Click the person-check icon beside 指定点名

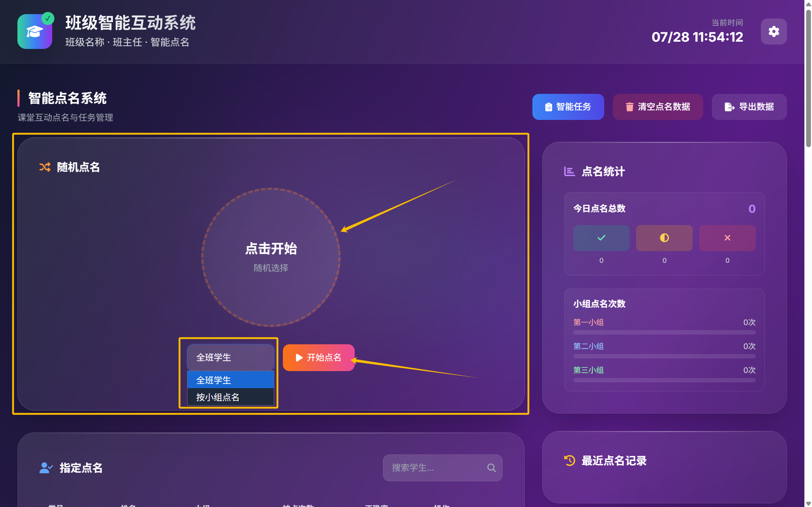tap(45, 468)
